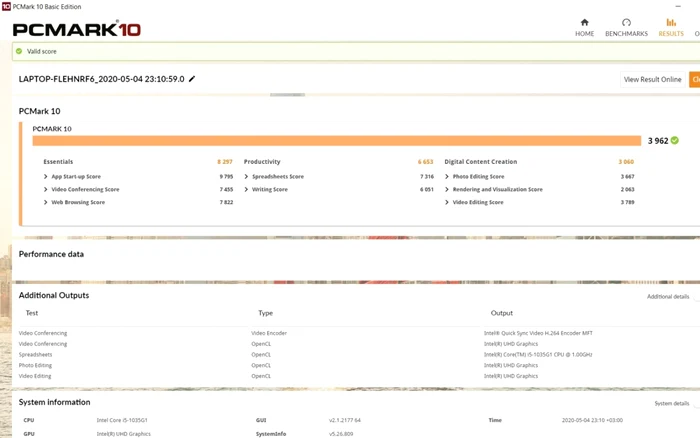Click the Time value 2020-05-04 23:10
The width and height of the screenshot is (700, 438).
coord(592,420)
